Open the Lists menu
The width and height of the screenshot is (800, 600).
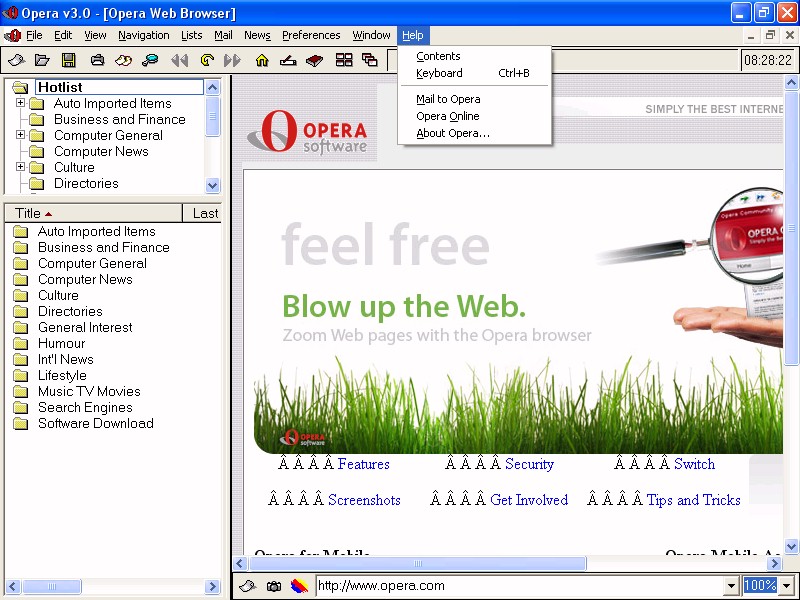click(192, 35)
